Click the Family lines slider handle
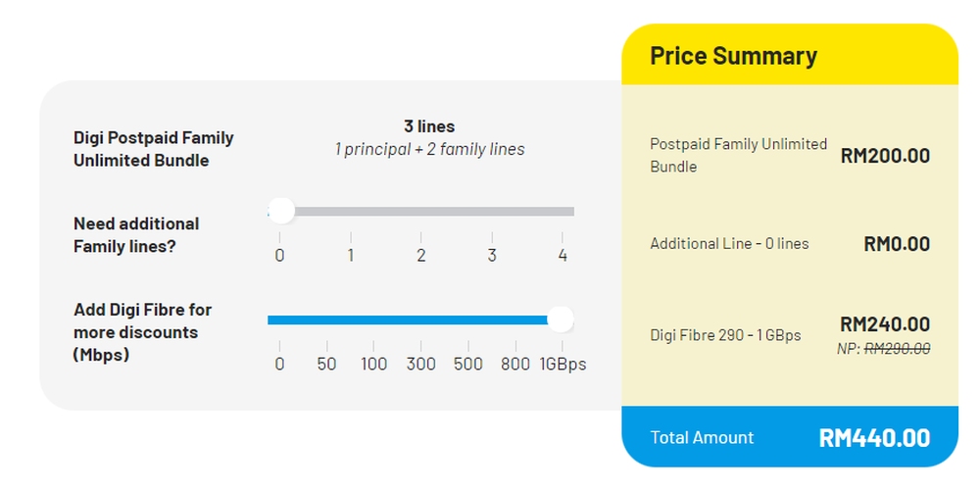The width and height of the screenshot is (980, 492). (x=280, y=211)
